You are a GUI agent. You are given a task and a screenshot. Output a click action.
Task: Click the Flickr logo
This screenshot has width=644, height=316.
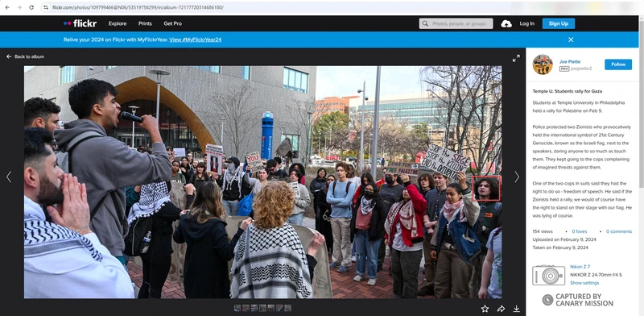coord(80,23)
